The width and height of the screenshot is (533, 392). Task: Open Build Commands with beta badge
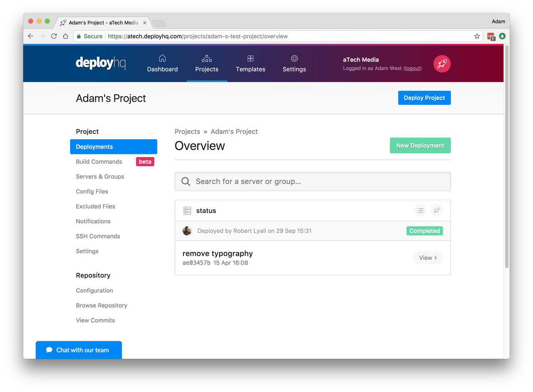point(99,161)
